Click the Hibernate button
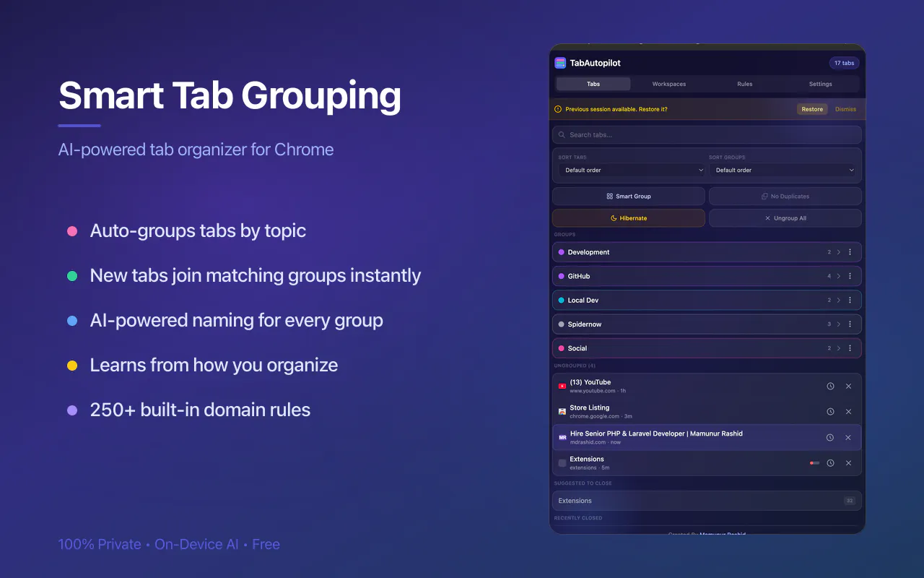The width and height of the screenshot is (924, 578). (x=629, y=218)
